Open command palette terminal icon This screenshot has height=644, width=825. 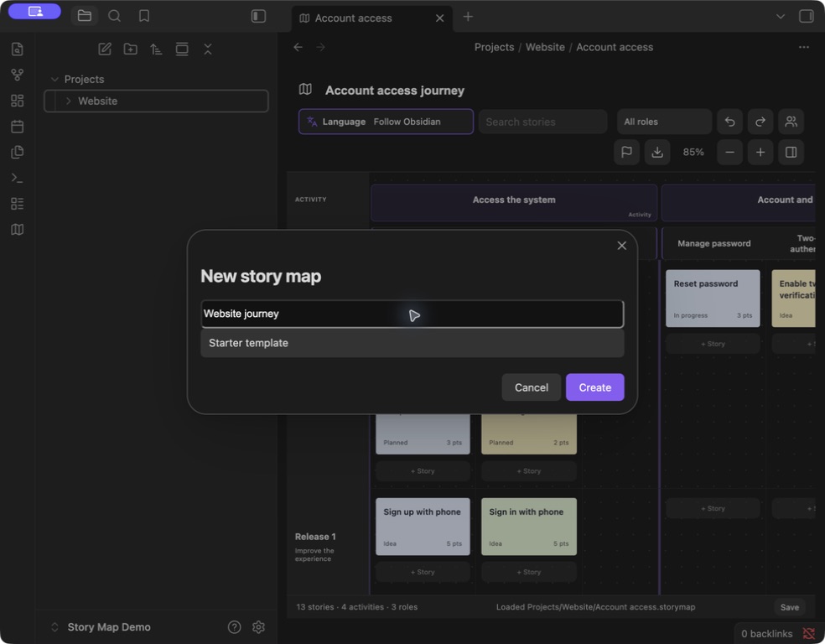pyautogui.click(x=18, y=178)
